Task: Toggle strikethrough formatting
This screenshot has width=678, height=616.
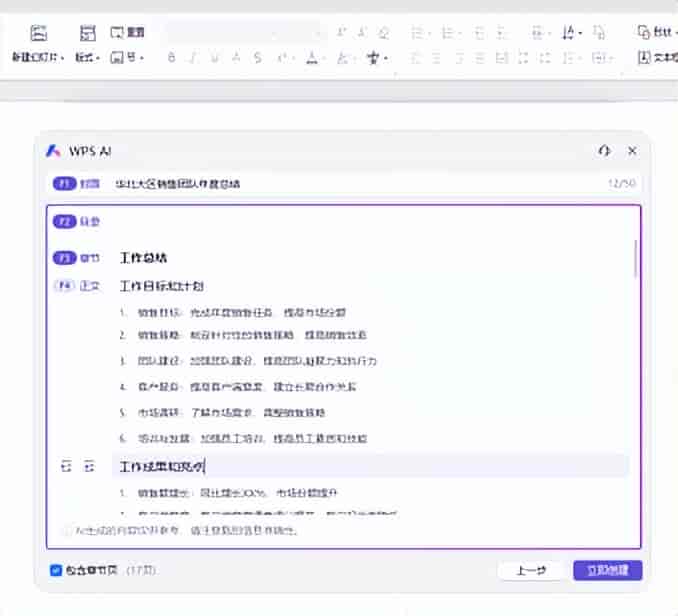Action: pyautogui.click(x=258, y=57)
